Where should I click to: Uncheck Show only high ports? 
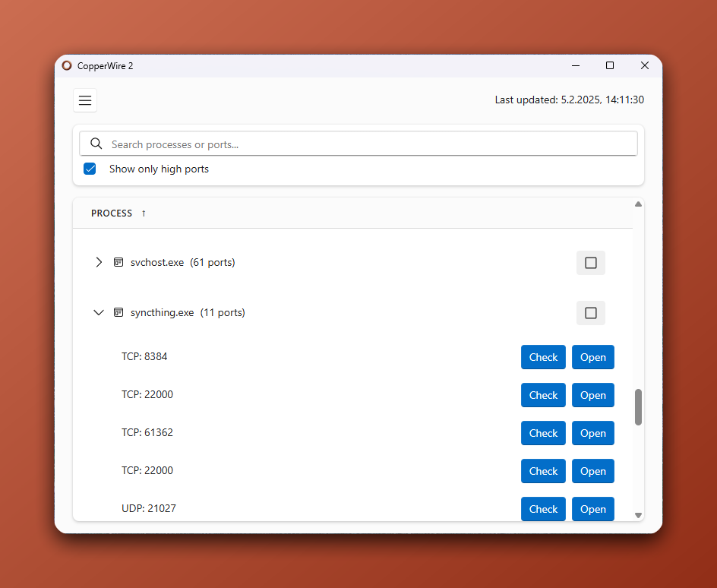90,169
